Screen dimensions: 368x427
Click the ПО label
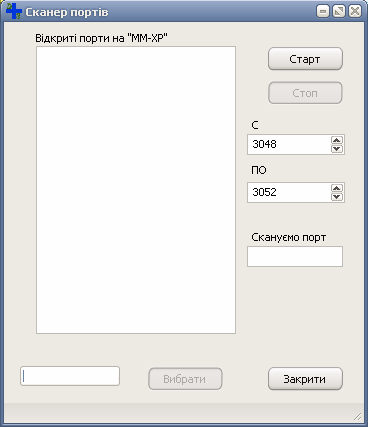tap(259, 170)
